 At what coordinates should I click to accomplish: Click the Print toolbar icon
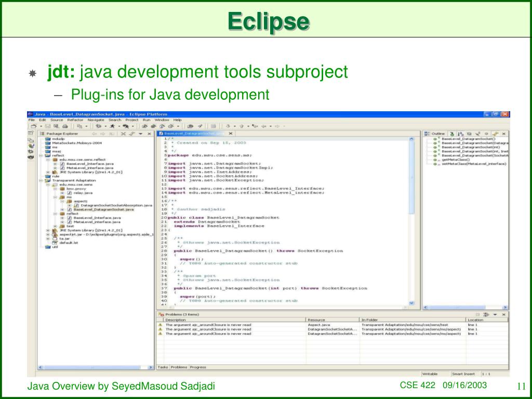click(x=65, y=126)
